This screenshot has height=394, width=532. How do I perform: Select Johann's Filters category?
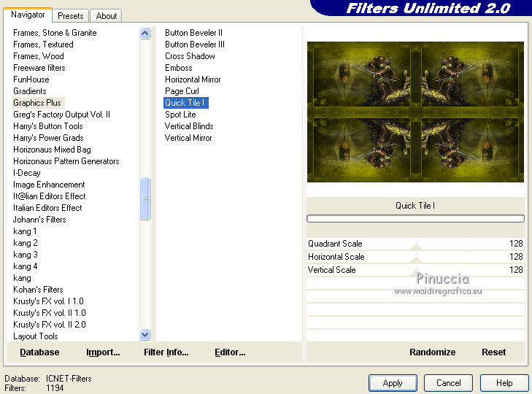(39, 220)
